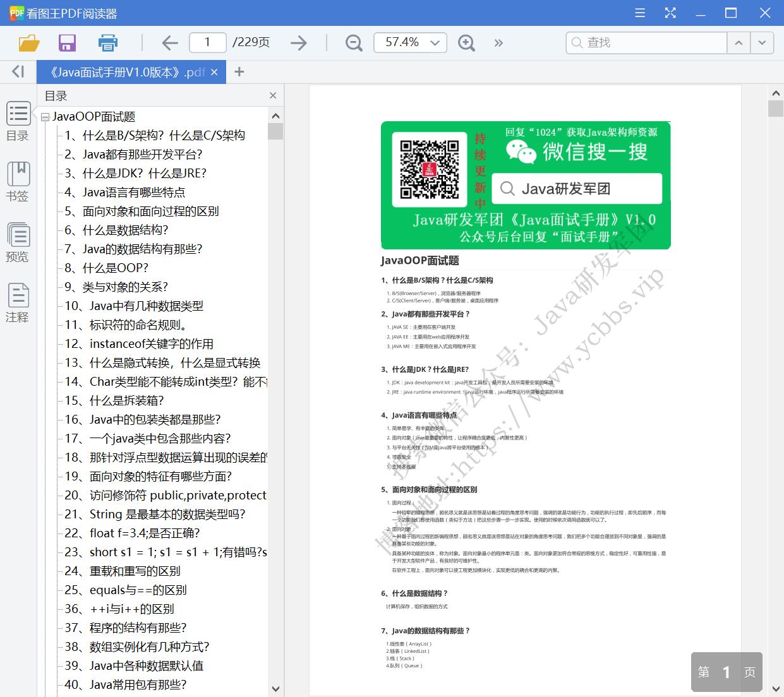The width and height of the screenshot is (784, 697).
Task: Click the outline panel scrollbar thumb
Action: (275, 131)
